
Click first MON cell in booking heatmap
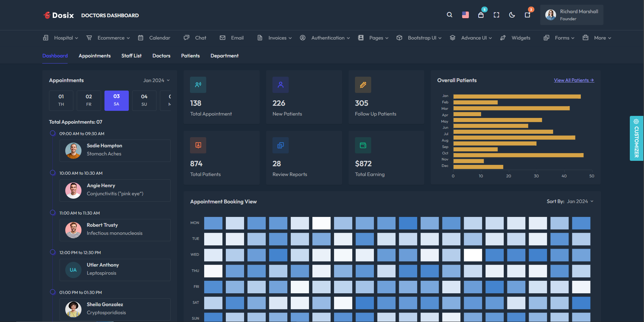point(213,223)
